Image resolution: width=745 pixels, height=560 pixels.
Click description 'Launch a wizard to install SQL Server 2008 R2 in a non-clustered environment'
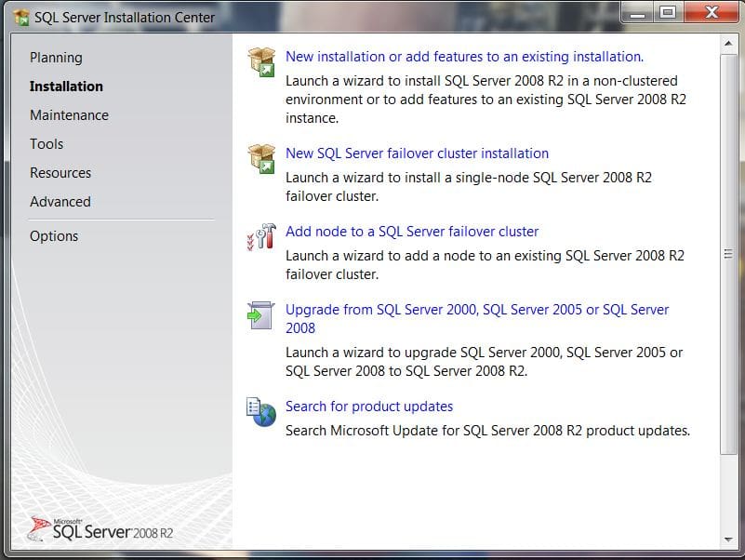pyautogui.click(x=486, y=100)
